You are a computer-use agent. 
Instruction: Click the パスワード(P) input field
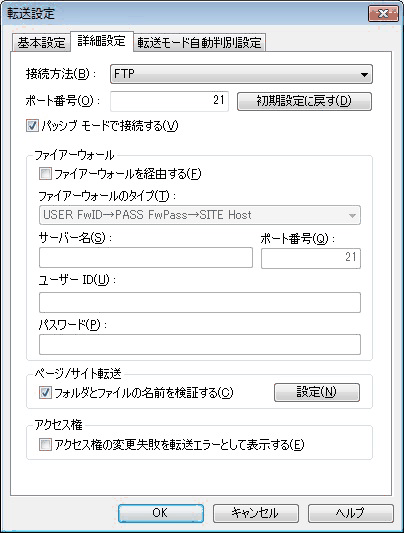[x=200, y=344]
